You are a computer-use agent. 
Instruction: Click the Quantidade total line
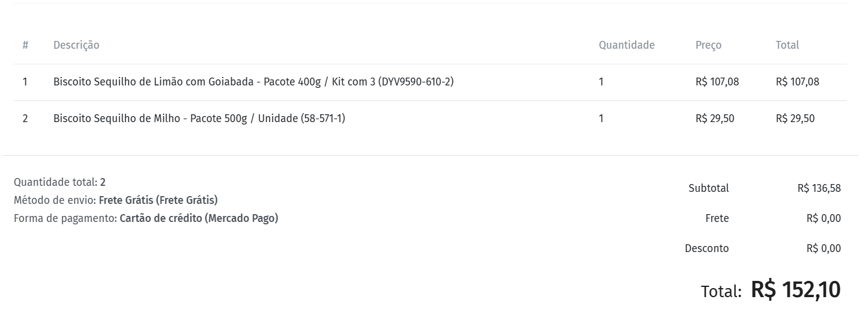click(x=59, y=182)
